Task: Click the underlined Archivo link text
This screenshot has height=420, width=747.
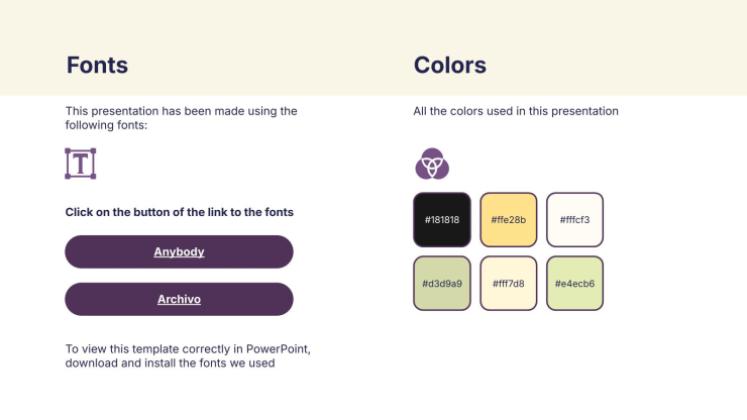Action: 179,299
